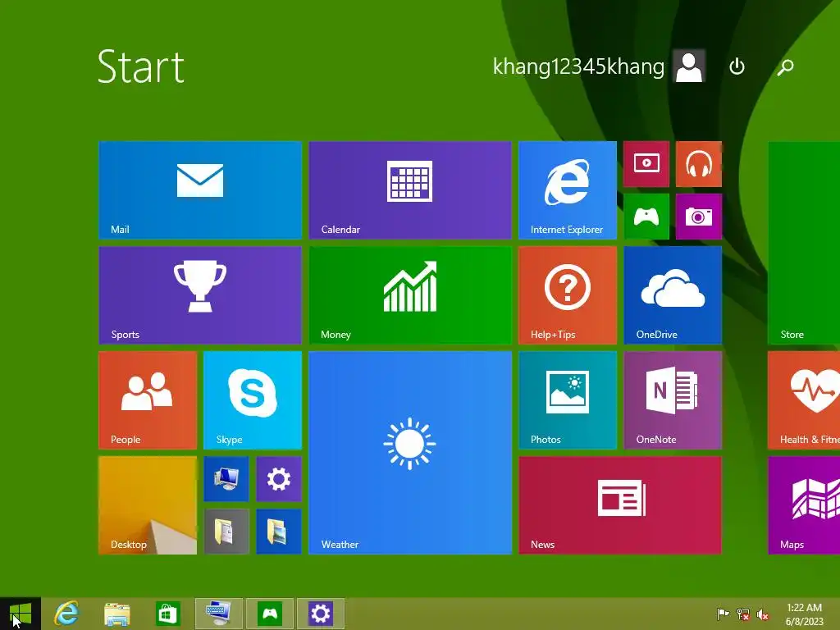Open the small PC settings gear tile
840x630 pixels.
(x=279, y=479)
